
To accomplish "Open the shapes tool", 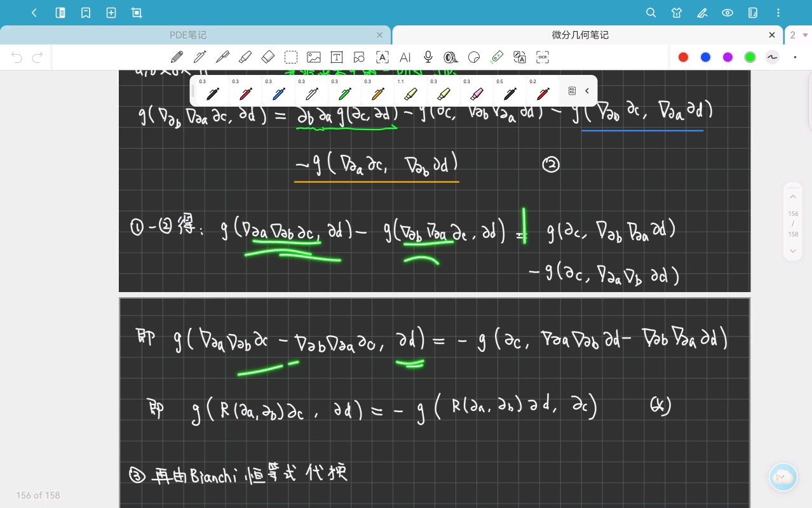I will 360,57.
